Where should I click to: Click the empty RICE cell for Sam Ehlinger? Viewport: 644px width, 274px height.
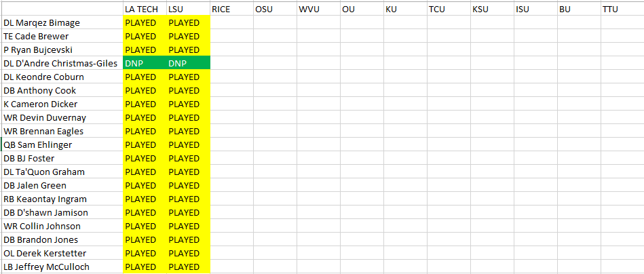point(231,144)
